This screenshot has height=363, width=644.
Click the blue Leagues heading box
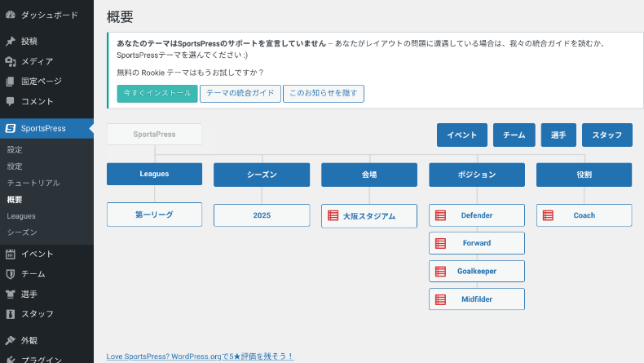pos(154,174)
